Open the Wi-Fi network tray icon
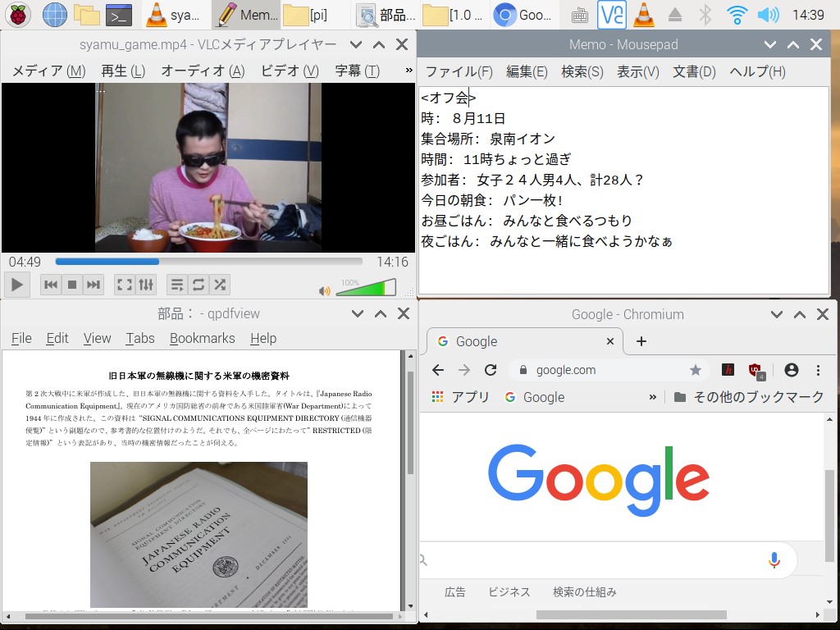The width and height of the screenshot is (840, 630). point(737,15)
